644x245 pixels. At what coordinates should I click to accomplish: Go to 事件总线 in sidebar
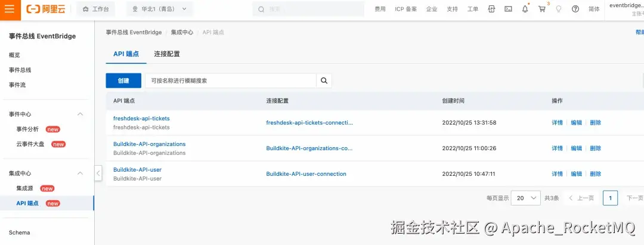click(x=20, y=70)
